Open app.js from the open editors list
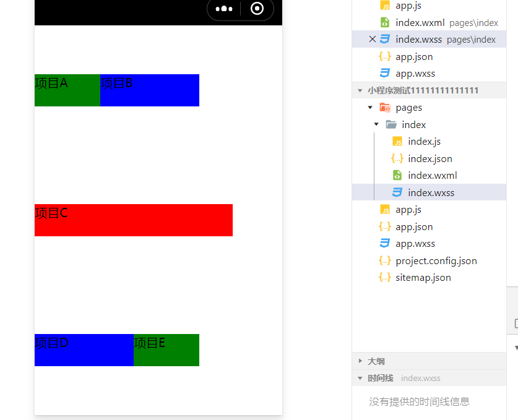Viewport: 518px width, 420px height. (x=408, y=6)
